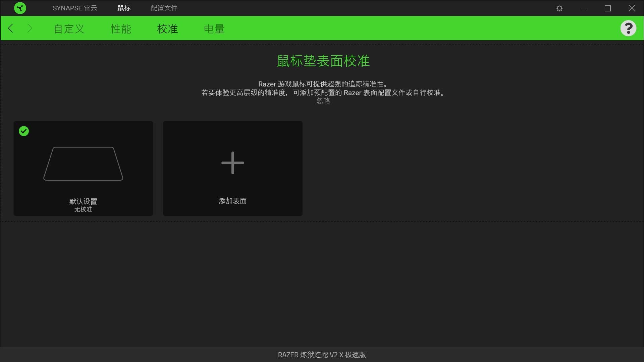Click the mouse mat outline icon
644x362 pixels.
[83, 164]
